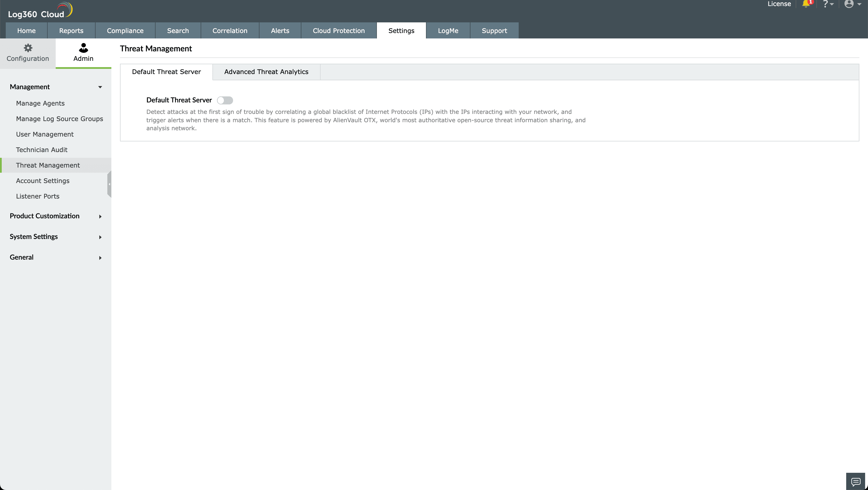Open the notifications bell icon
The image size is (868, 490).
806,4
